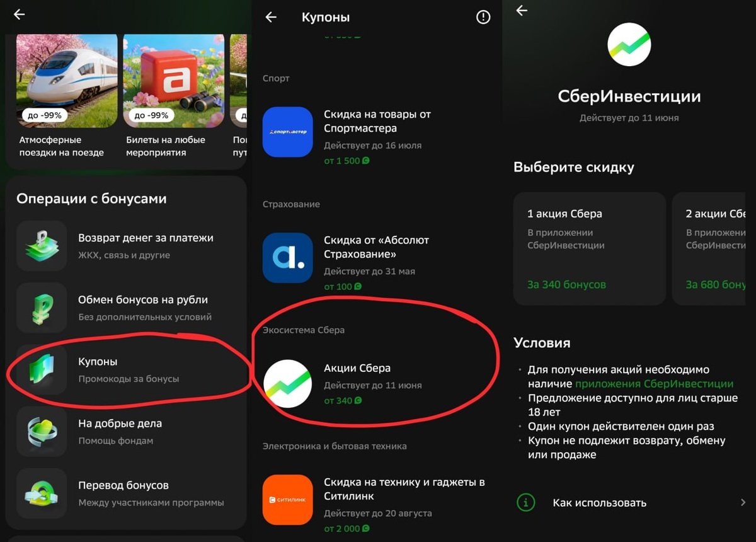Tap Атмосферные поездки на поезде caption
Image resolution: width=756 pixels, height=542 pixels.
pos(61,146)
